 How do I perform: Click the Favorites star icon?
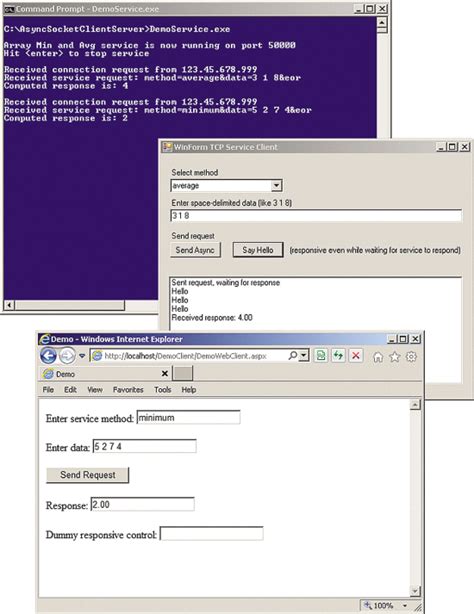[x=394, y=357]
